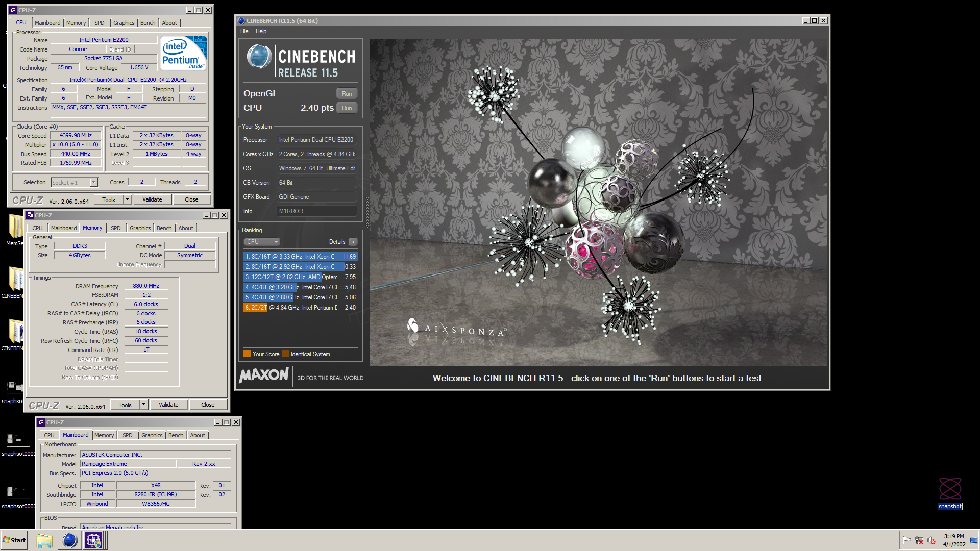Screen dimensions: 980x551
Task: Click the Action Center flag tray icon
Action: click(x=907, y=540)
